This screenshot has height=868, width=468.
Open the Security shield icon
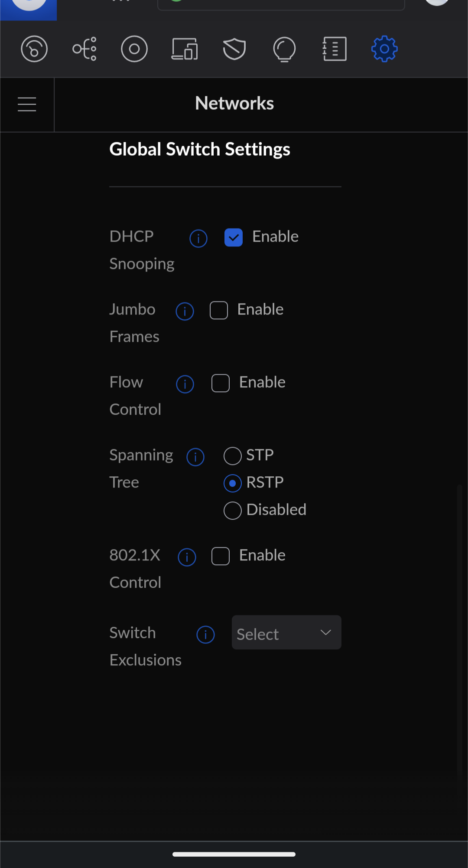point(234,49)
